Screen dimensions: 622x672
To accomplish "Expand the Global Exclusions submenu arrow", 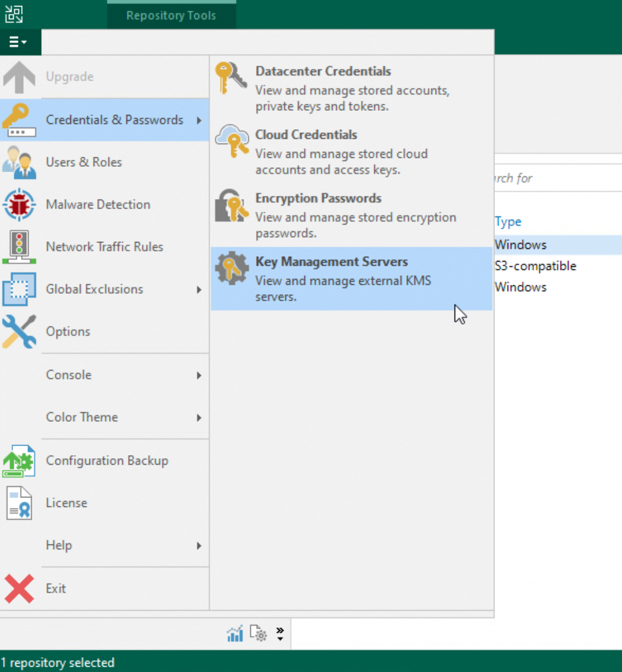I will point(200,290).
